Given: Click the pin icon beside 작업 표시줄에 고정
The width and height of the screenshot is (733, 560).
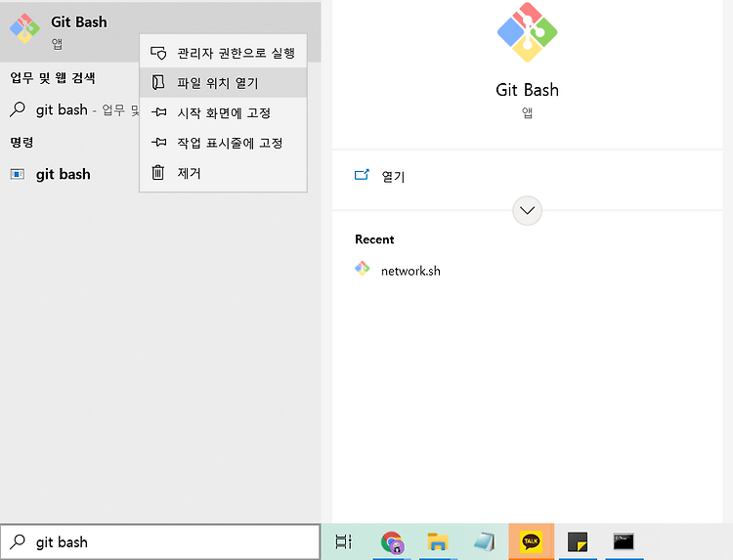Looking at the screenshot, I should [x=158, y=142].
